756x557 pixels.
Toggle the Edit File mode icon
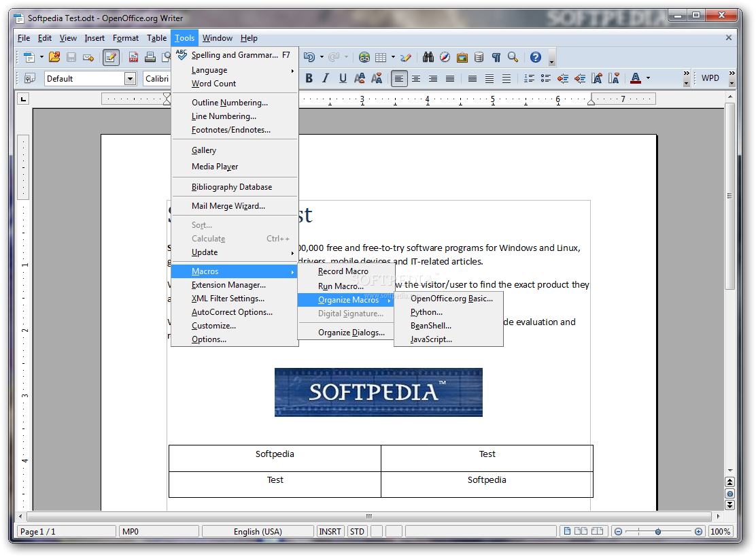coord(110,57)
